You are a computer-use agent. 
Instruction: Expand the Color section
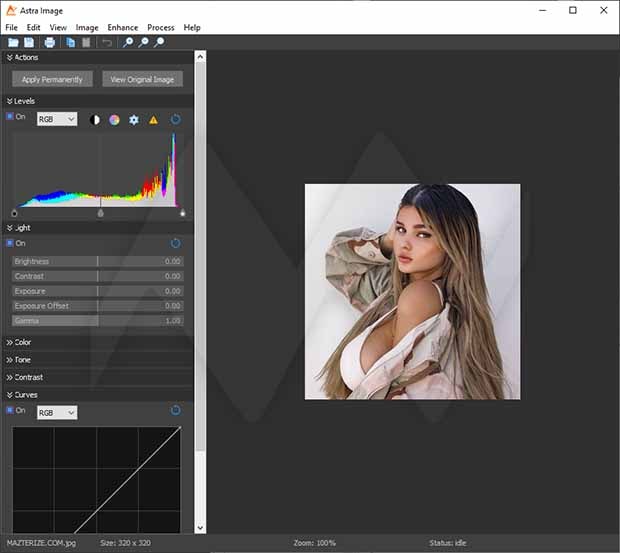[x=22, y=342]
